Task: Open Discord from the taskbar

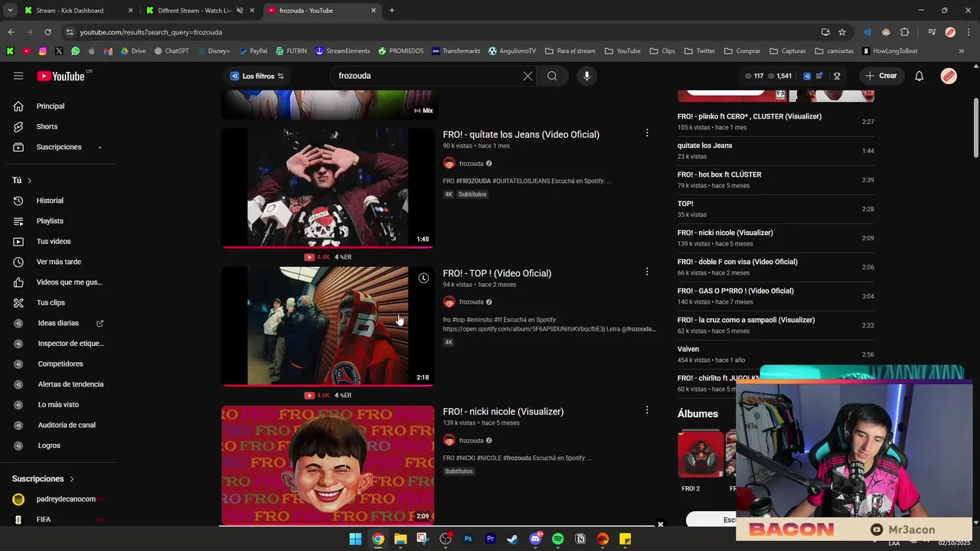Action: tap(535, 539)
